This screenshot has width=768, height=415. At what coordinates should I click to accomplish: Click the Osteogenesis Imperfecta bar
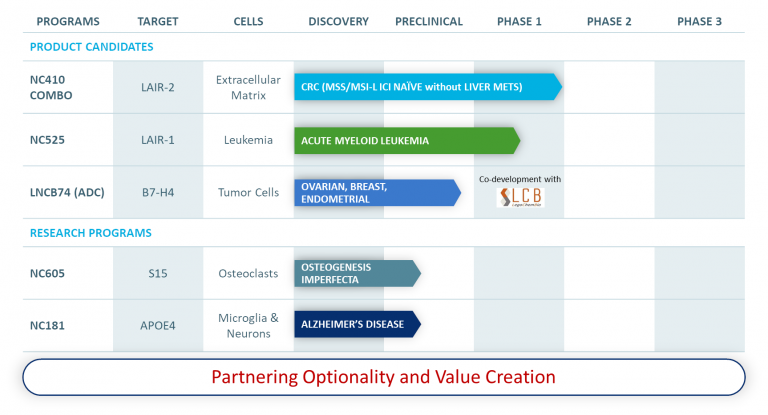[x=358, y=273]
